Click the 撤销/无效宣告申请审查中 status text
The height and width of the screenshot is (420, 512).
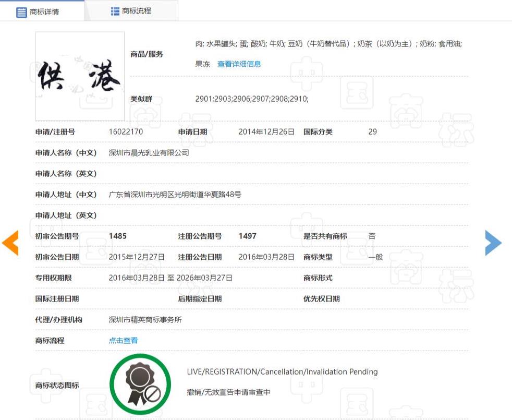point(228,392)
